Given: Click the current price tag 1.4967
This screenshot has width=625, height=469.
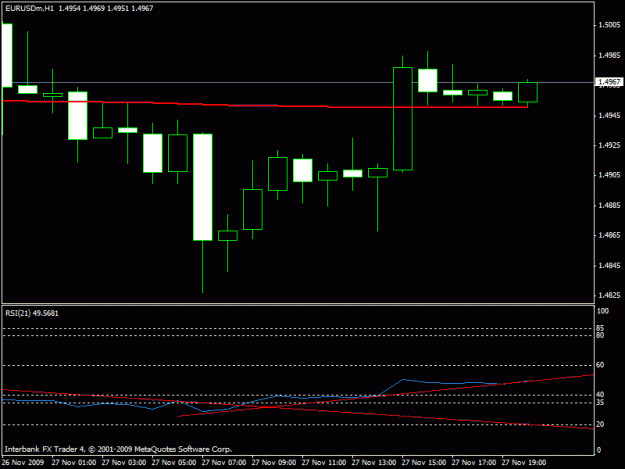Looking at the screenshot, I should [609, 82].
